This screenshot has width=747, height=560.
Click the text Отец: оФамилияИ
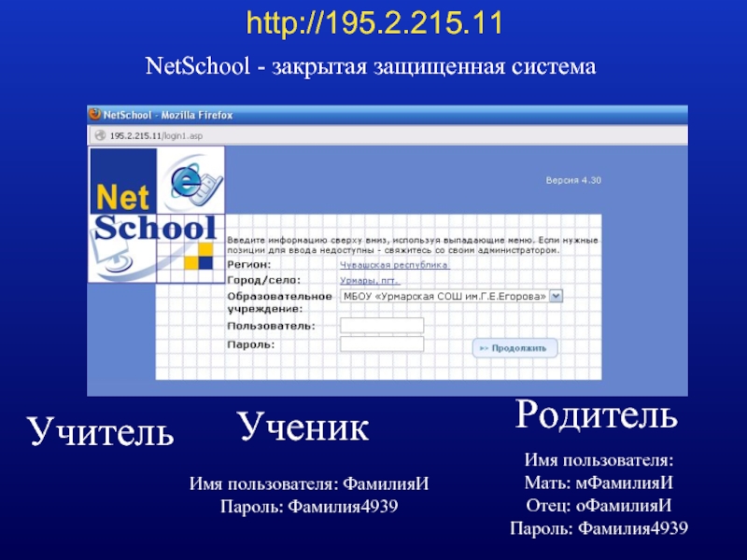pos(599,505)
